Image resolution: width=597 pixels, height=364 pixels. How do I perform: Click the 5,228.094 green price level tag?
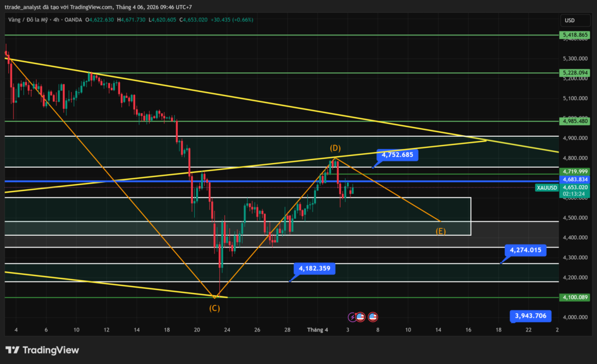tap(574, 73)
